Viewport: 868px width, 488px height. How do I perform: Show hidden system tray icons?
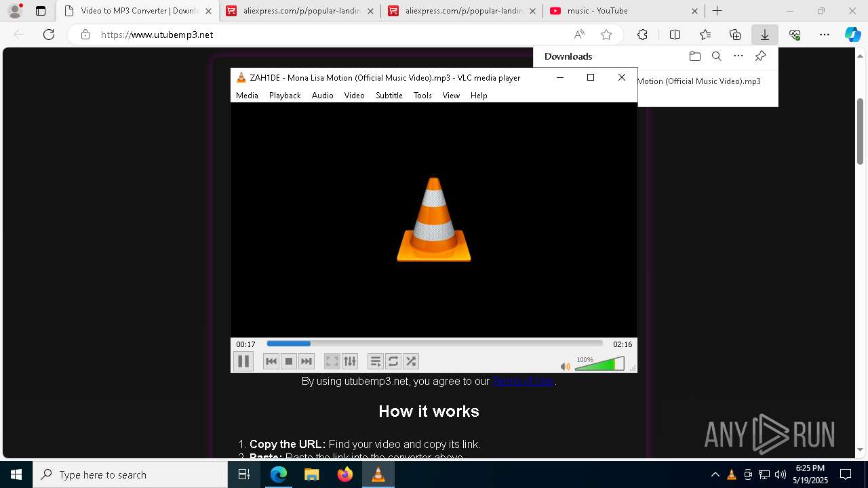coord(715,474)
